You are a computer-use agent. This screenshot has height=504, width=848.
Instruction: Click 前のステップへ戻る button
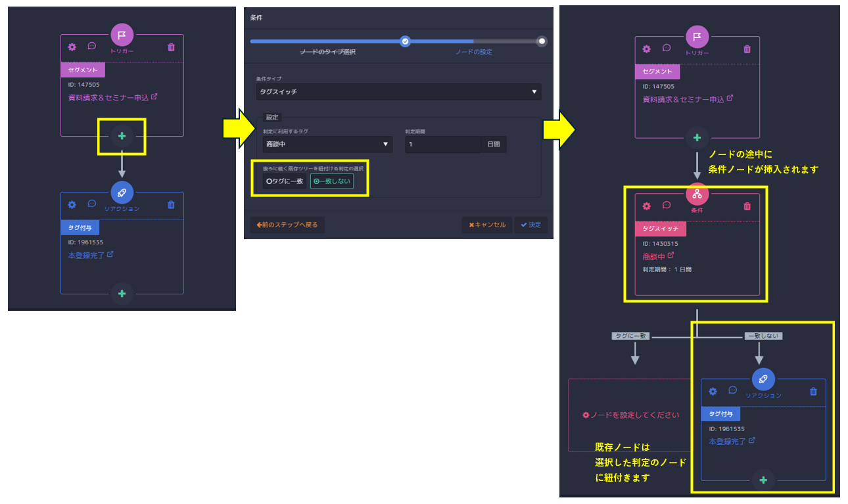point(287,225)
